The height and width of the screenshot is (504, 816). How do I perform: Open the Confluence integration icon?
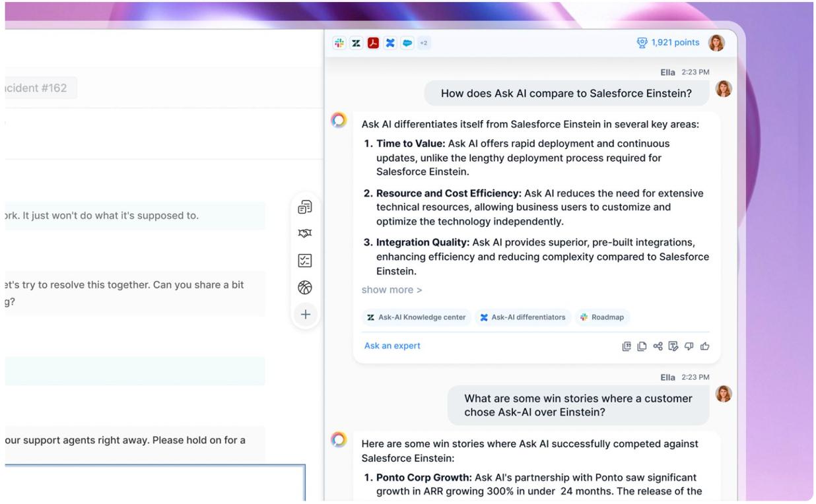coord(390,42)
